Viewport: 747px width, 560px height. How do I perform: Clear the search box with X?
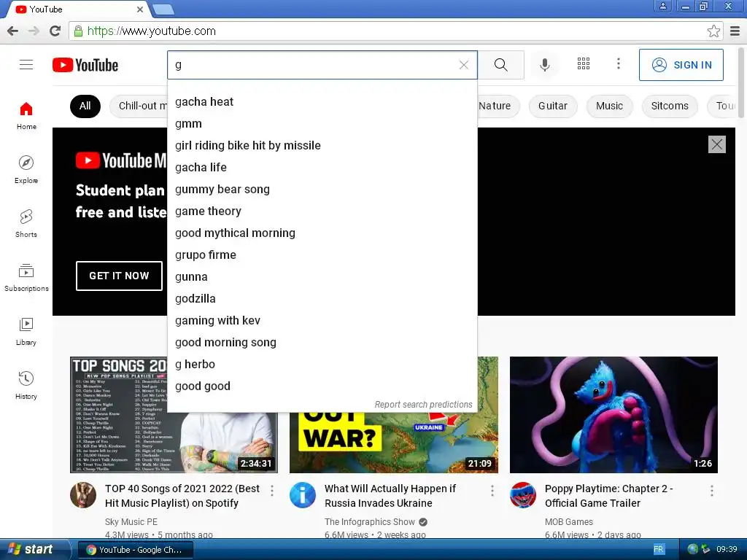click(x=463, y=65)
